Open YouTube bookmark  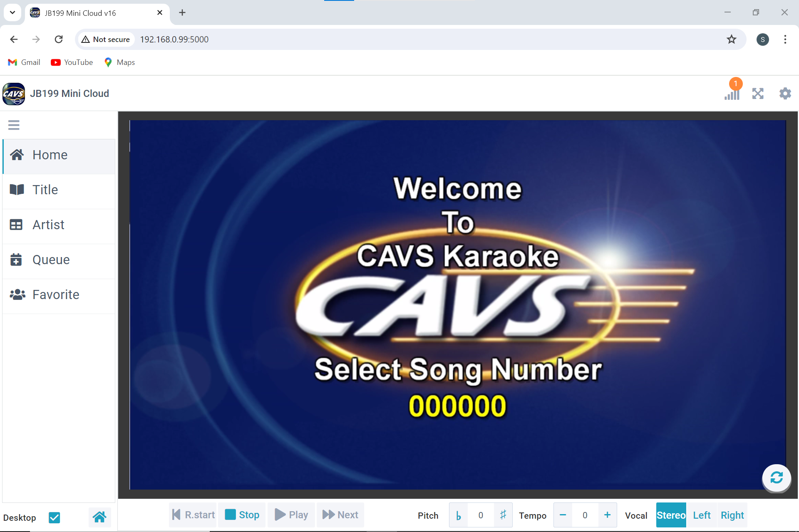point(72,62)
